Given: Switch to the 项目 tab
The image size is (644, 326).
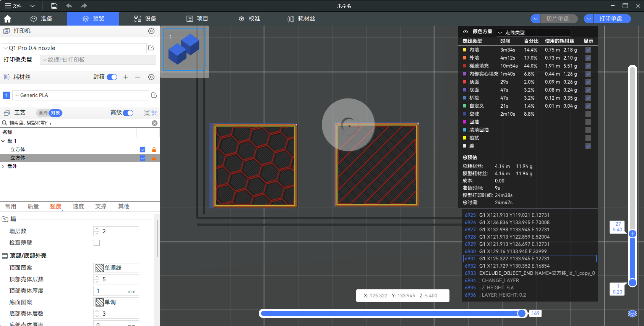Looking at the screenshot, I should (x=197, y=19).
